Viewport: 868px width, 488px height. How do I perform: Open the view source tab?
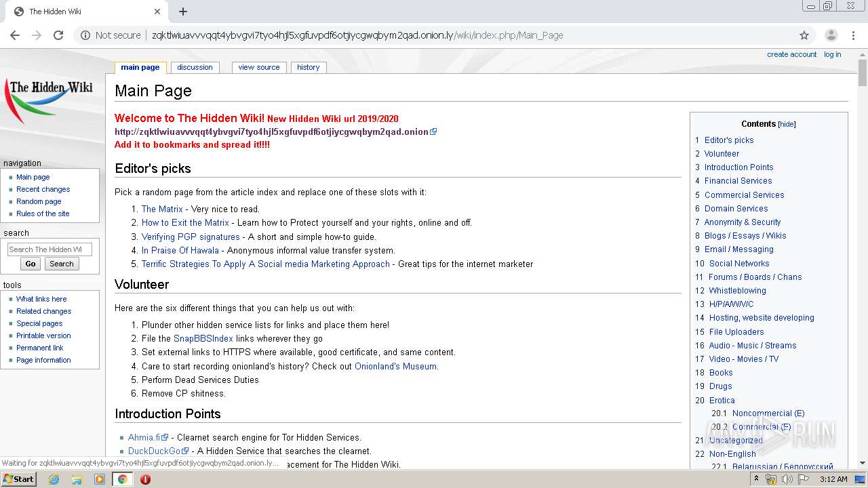259,67
